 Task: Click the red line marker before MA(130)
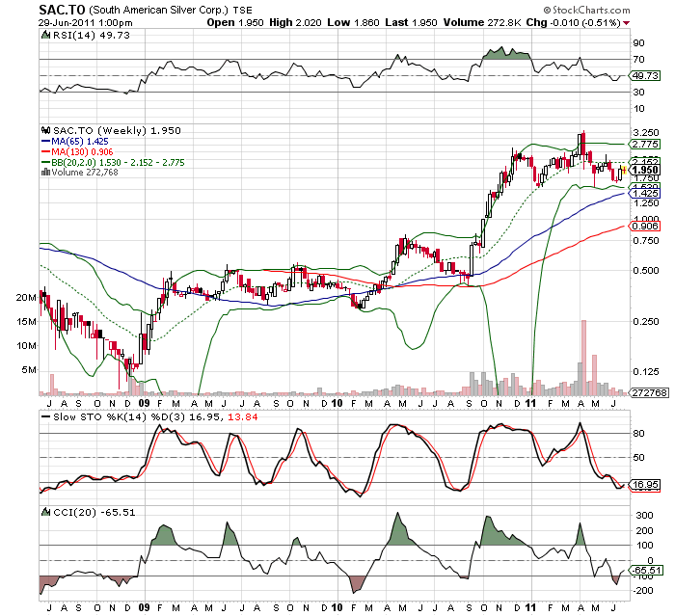(46, 152)
